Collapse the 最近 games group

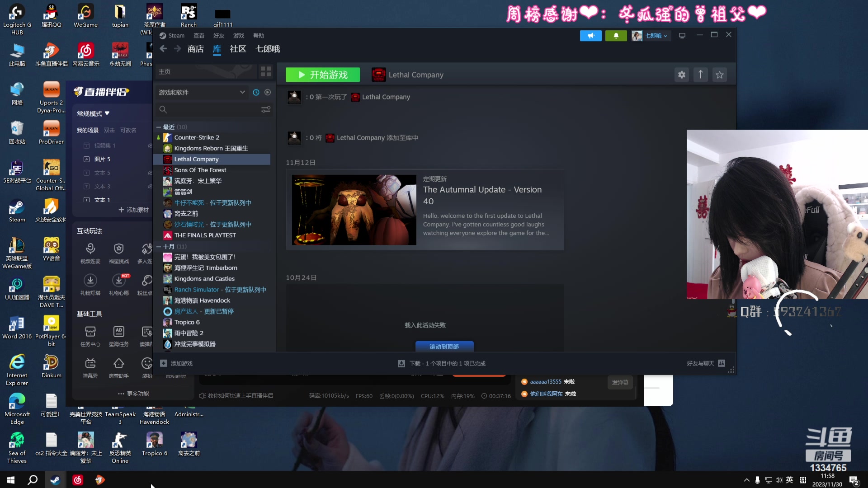click(x=159, y=127)
